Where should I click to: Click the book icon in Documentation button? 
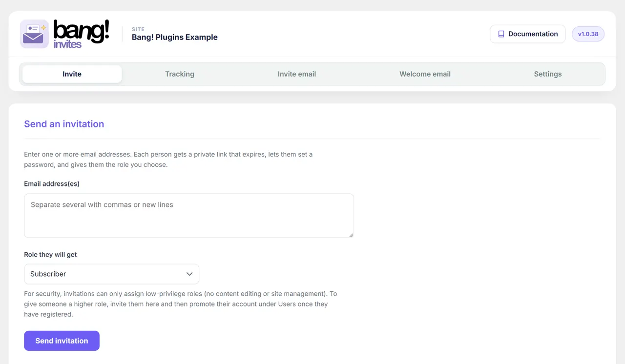click(501, 34)
